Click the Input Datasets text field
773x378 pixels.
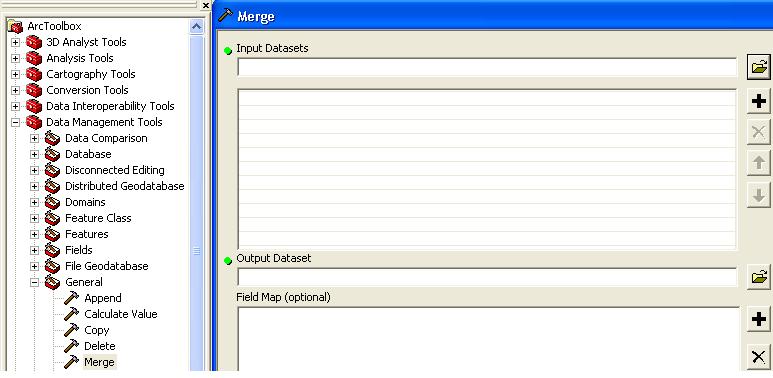tap(487, 67)
